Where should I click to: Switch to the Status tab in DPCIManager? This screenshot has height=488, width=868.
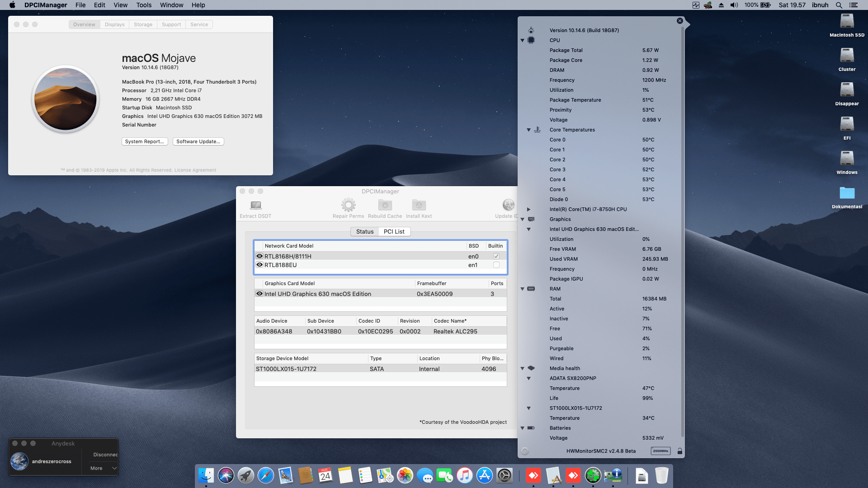(365, 231)
